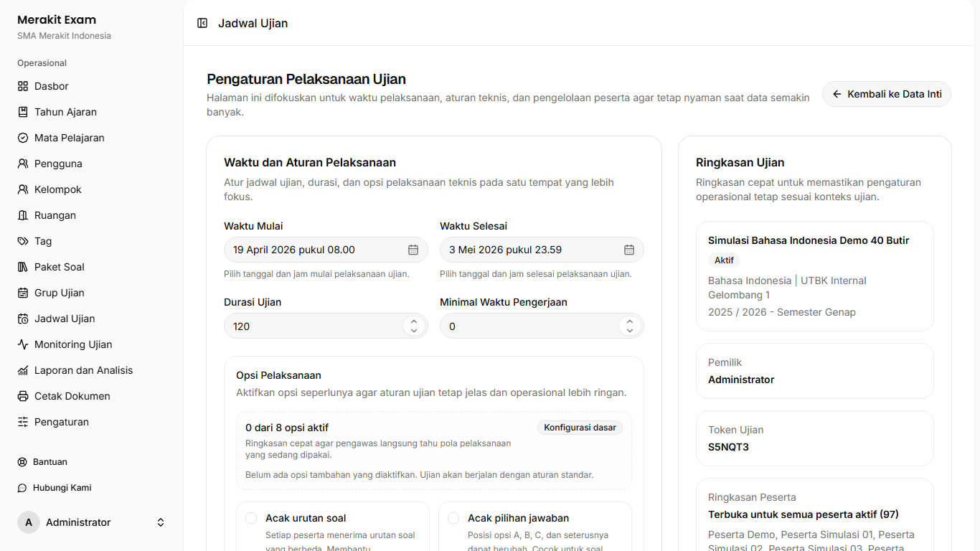Click the Grup Ujian calendar icon

pyautogui.click(x=23, y=293)
